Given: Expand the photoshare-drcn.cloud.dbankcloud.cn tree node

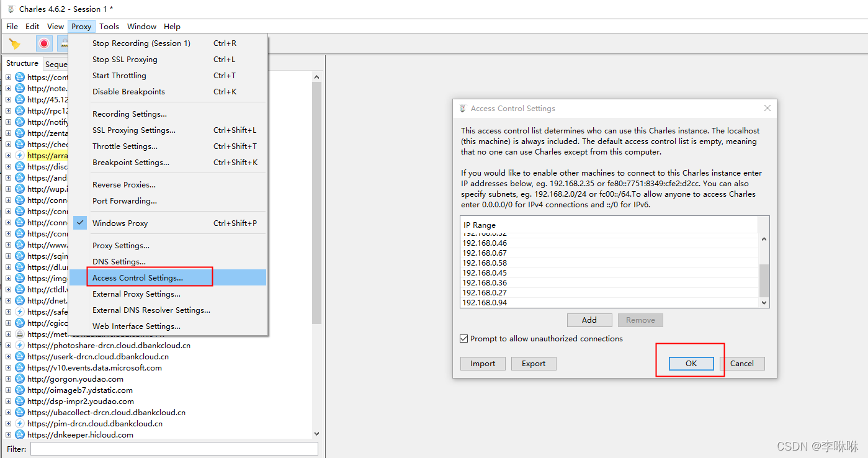Looking at the screenshot, I should click(8, 346).
